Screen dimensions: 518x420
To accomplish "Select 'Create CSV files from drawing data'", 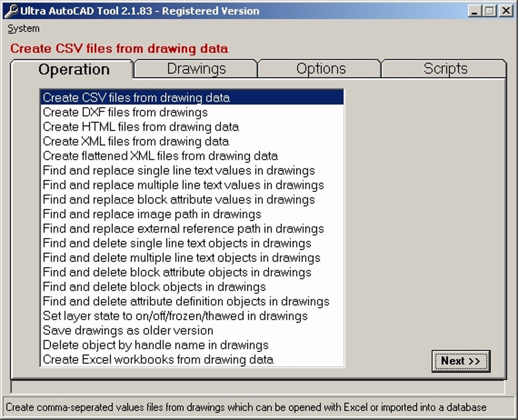I will coord(192,98).
